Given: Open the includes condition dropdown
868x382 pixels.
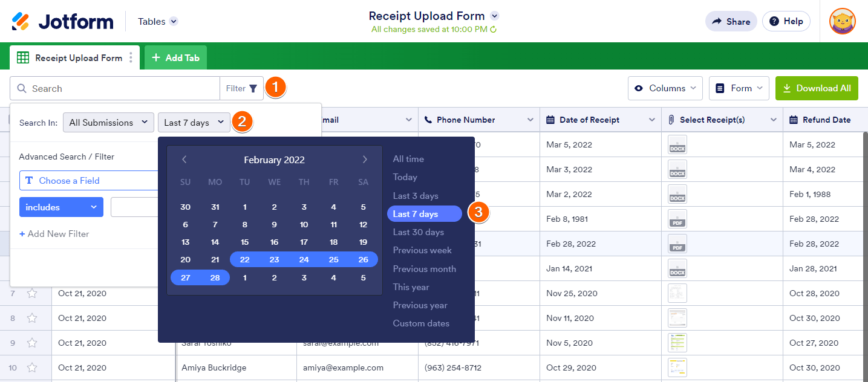Looking at the screenshot, I should (61, 207).
